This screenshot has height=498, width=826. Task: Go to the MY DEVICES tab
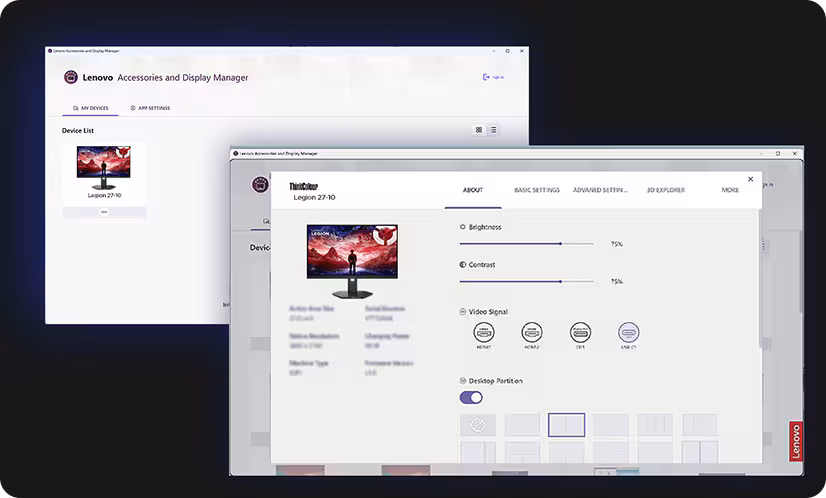click(90, 108)
